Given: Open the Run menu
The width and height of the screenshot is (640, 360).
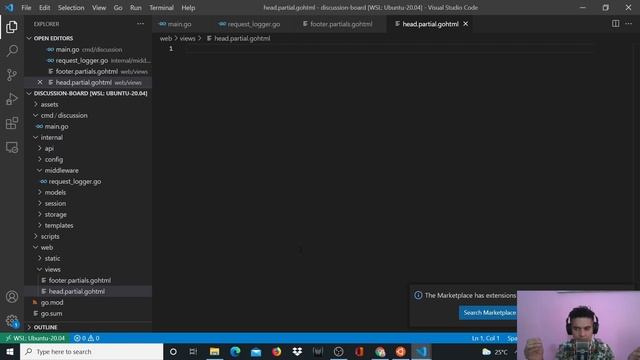Looking at the screenshot, I should pos(136,8).
